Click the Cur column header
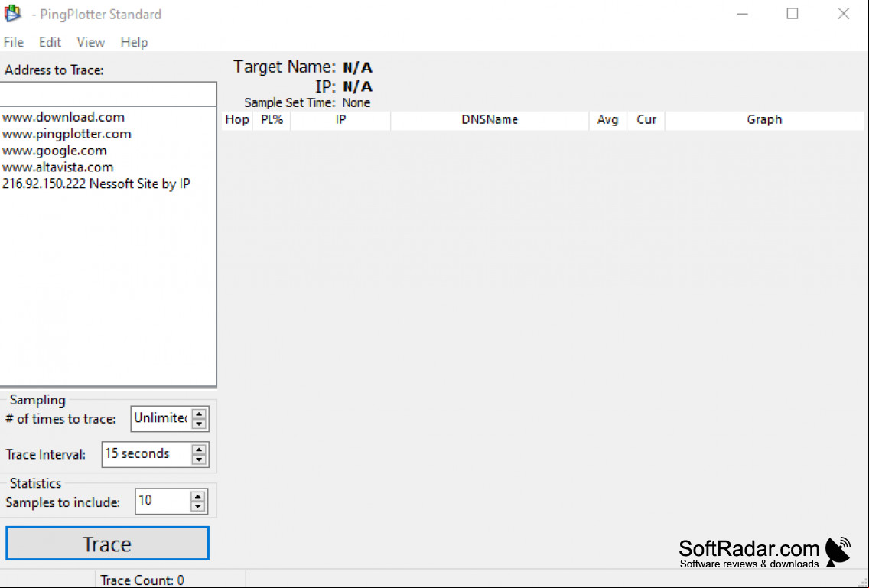869x588 pixels. click(x=646, y=120)
